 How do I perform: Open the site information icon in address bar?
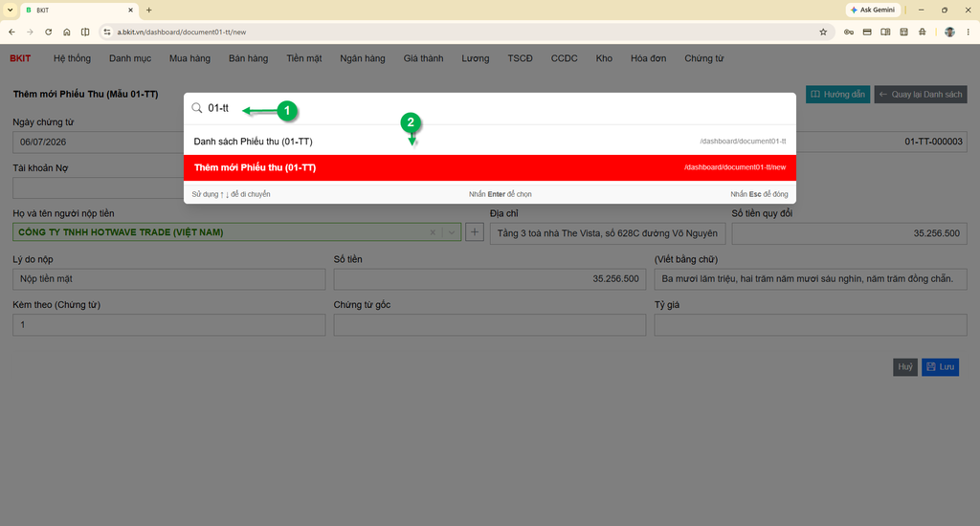[107, 32]
